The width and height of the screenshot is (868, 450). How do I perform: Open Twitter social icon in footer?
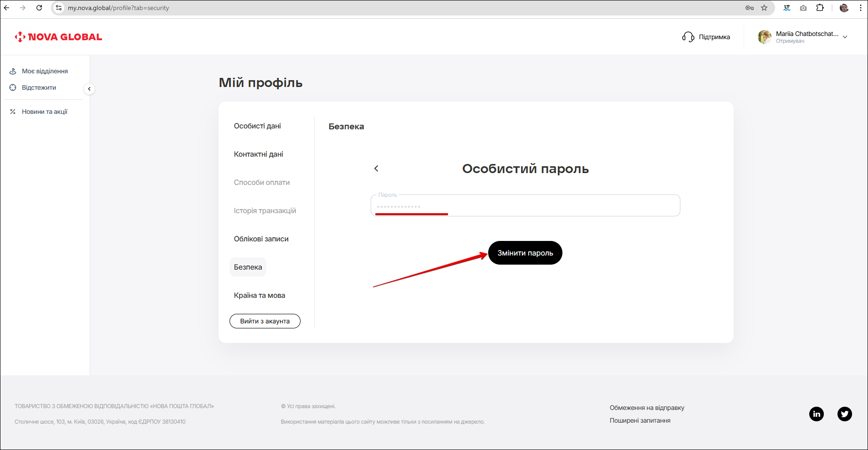coord(844,414)
